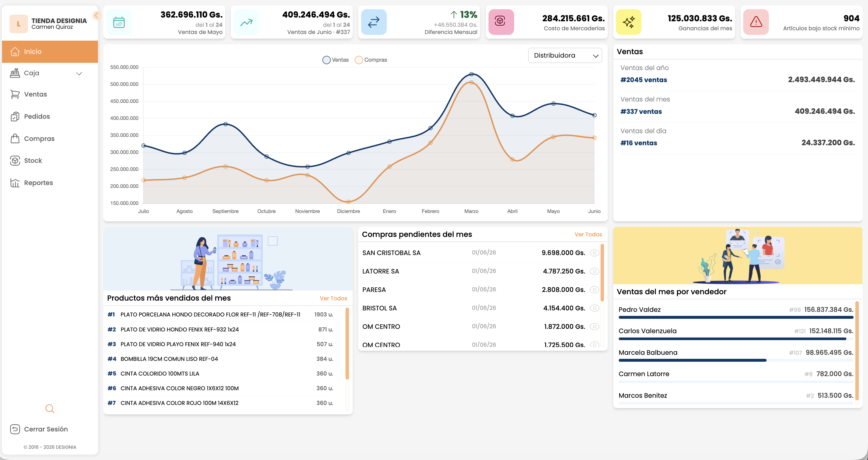Click LATORRE SA supplier name
This screenshot has height=460, width=868.
380,271
